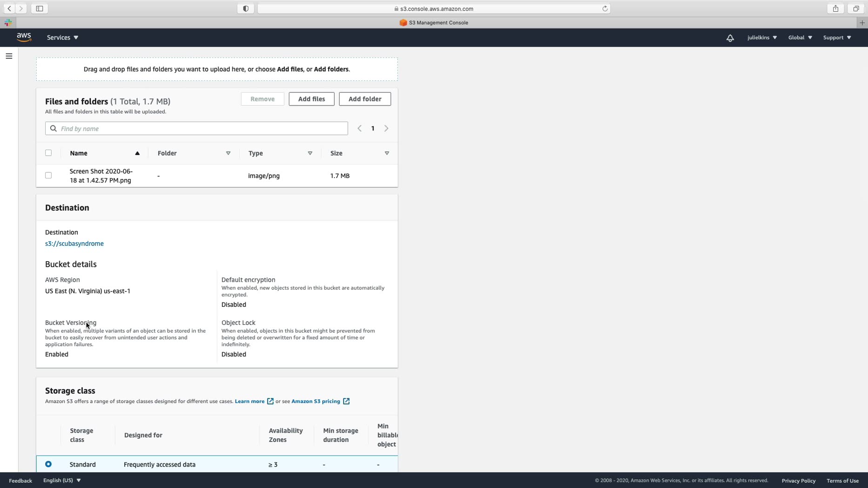The height and width of the screenshot is (488, 868).
Task: Open the AWS home logo
Action: [x=24, y=37]
